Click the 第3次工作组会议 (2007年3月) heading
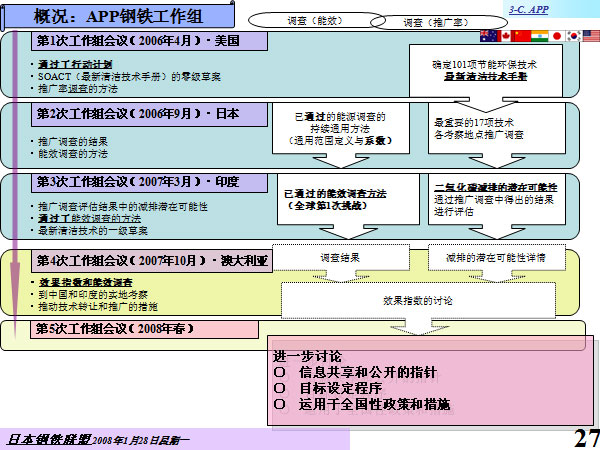Viewport: 600px width, 450px height. [137, 182]
